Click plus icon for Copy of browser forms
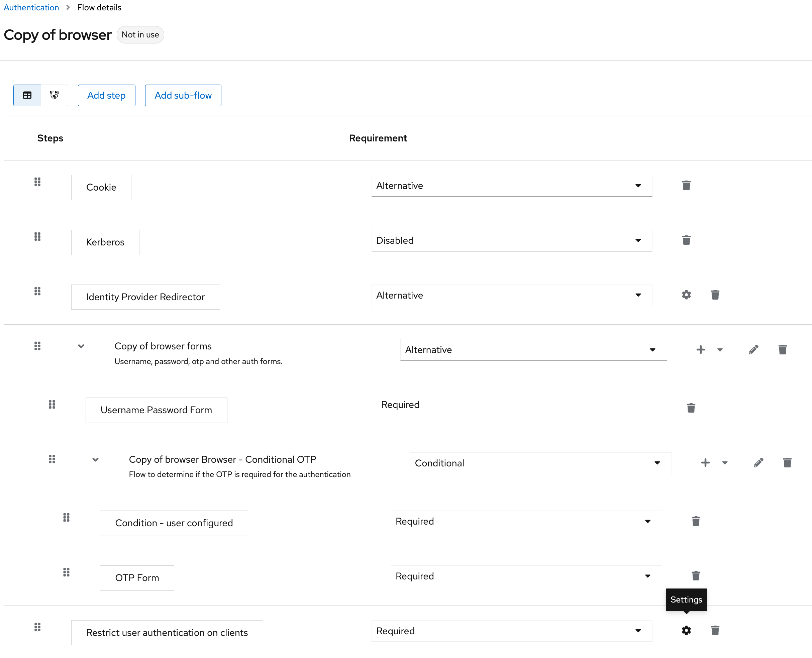Image resolution: width=812 pixels, height=658 pixels. point(700,349)
